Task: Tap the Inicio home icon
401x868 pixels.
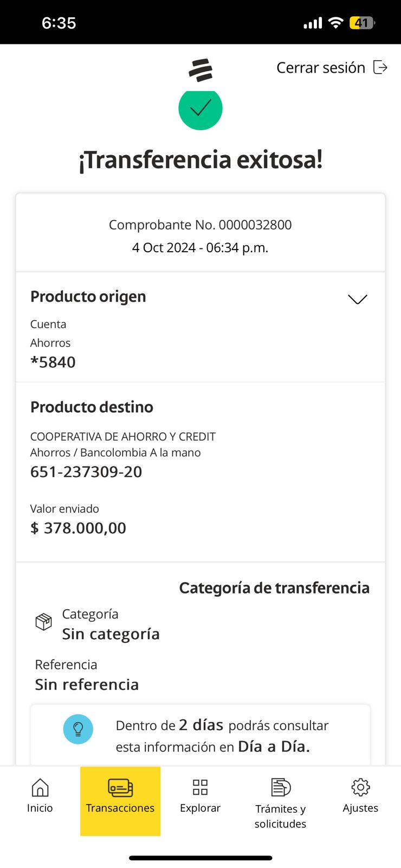Action: click(x=40, y=787)
